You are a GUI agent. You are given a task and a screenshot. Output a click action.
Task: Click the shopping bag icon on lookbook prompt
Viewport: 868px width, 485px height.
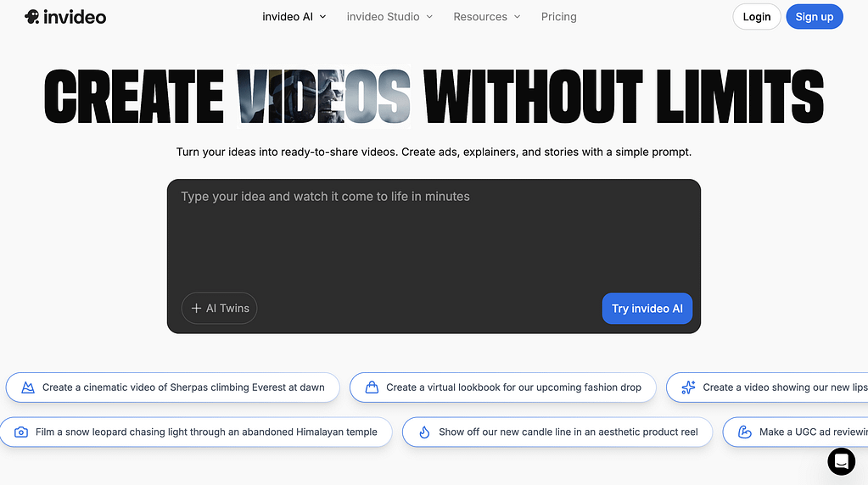pos(372,387)
